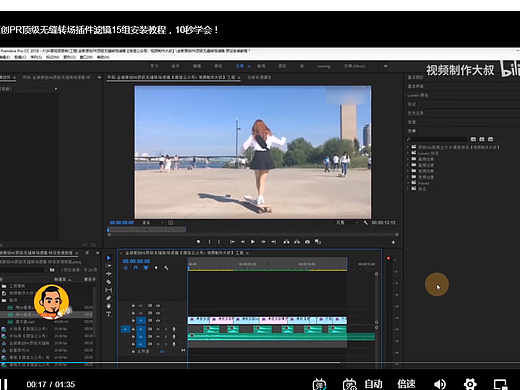Open timeline display settings wrench
520x390 pixels.
(x=166, y=268)
